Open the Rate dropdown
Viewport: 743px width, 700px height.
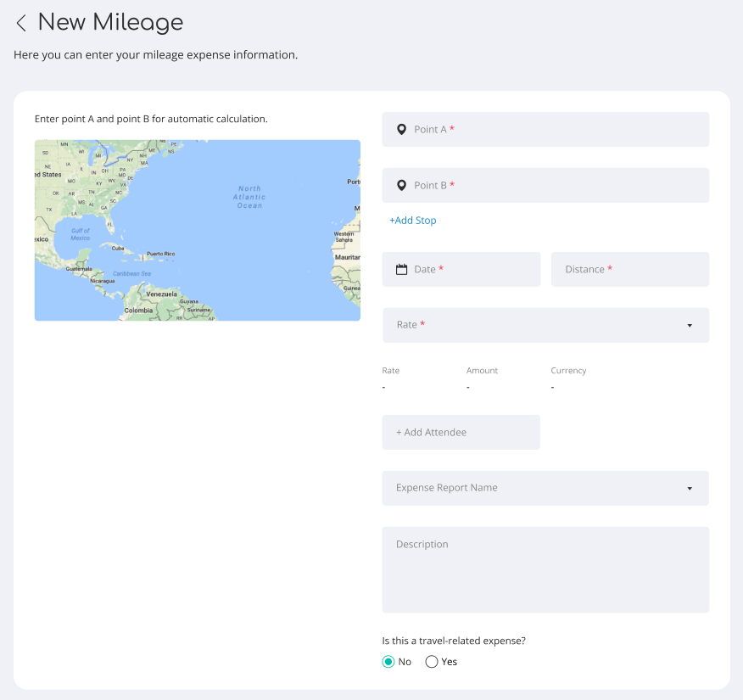pos(545,325)
